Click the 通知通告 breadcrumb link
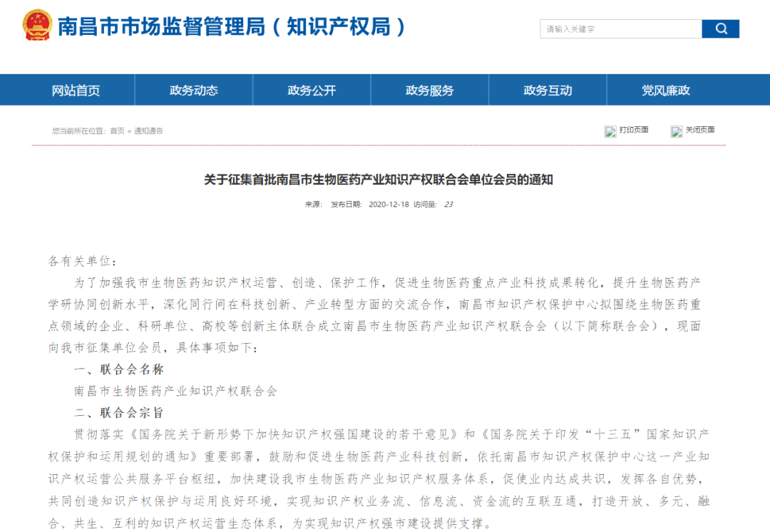 (x=148, y=131)
